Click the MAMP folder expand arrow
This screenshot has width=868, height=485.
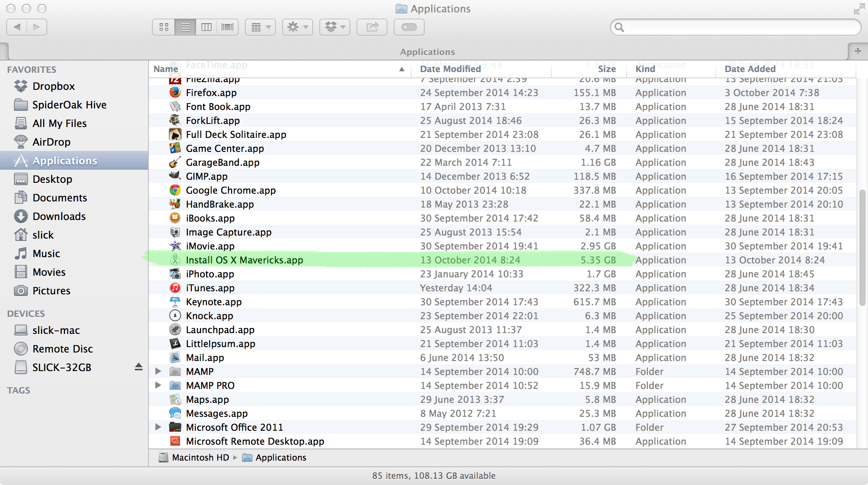158,371
